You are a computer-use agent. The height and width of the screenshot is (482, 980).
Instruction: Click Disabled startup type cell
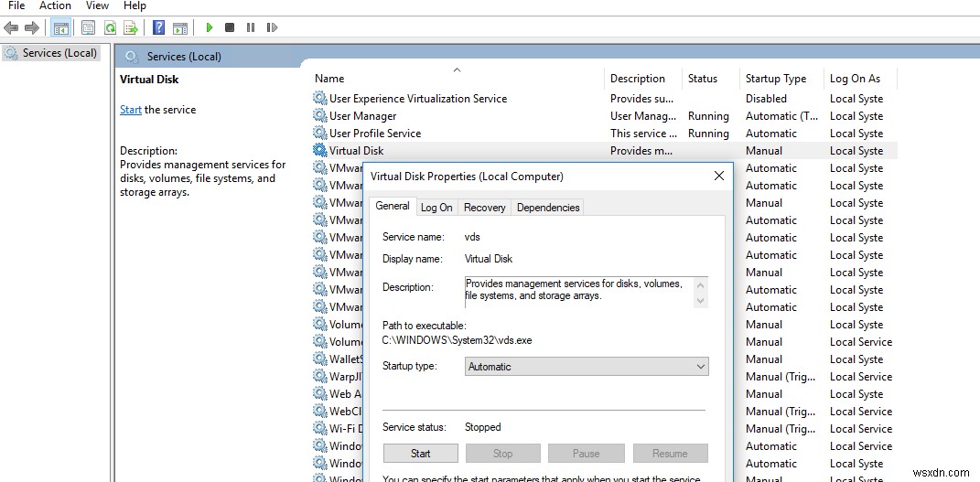click(x=766, y=98)
